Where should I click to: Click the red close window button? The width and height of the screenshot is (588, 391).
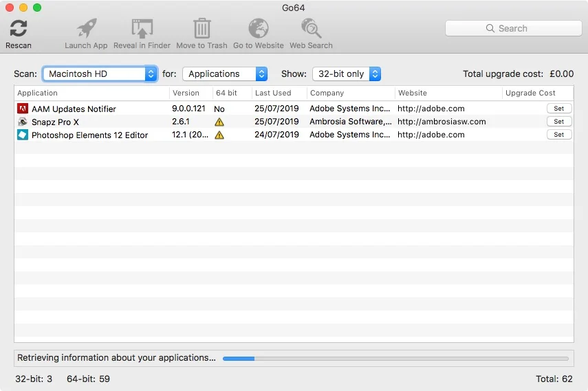pyautogui.click(x=10, y=8)
